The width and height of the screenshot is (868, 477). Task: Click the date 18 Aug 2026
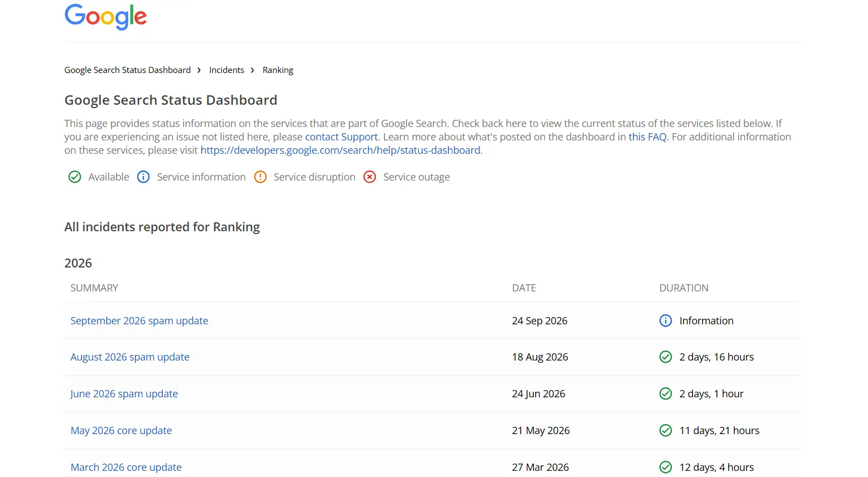pyautogui.click(x=540, y=357)
